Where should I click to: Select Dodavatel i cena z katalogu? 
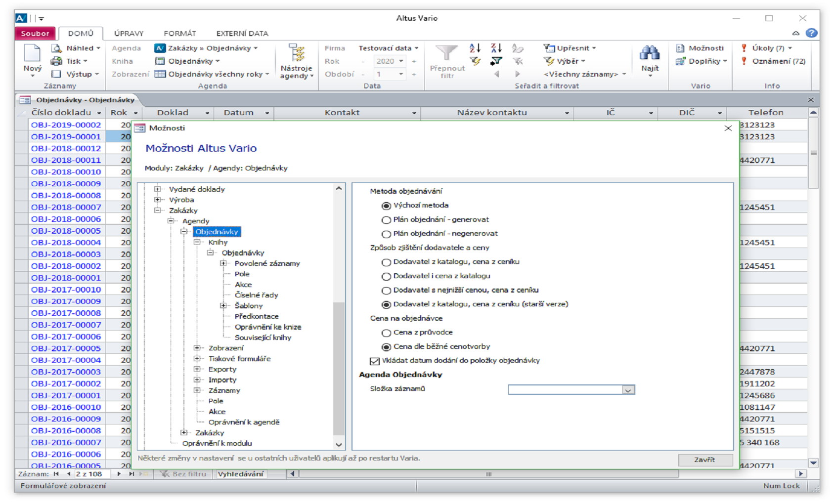(386, 276)
